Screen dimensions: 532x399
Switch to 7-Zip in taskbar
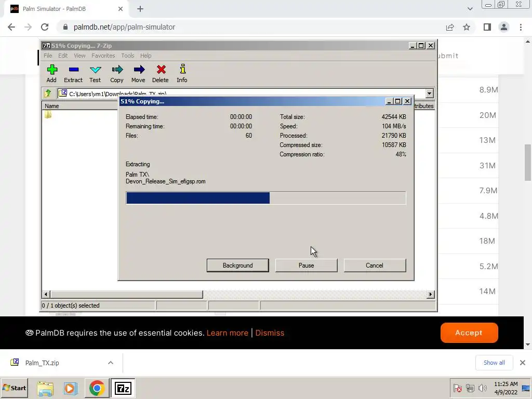coord(123,388)
